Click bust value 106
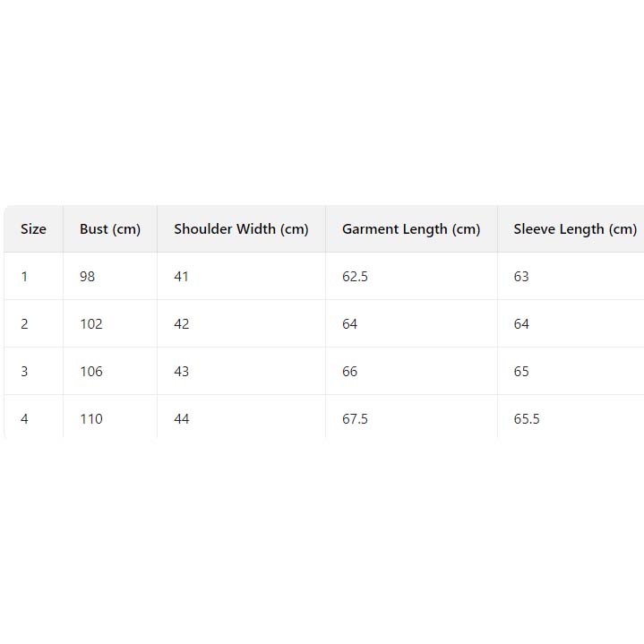Screen dimensions: 644x644 tap(91, 372)
